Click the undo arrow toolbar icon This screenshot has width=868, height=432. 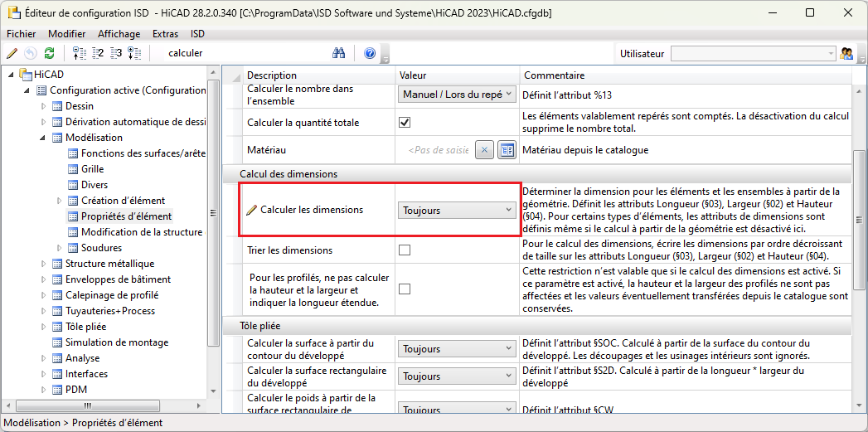coord(31,53)
